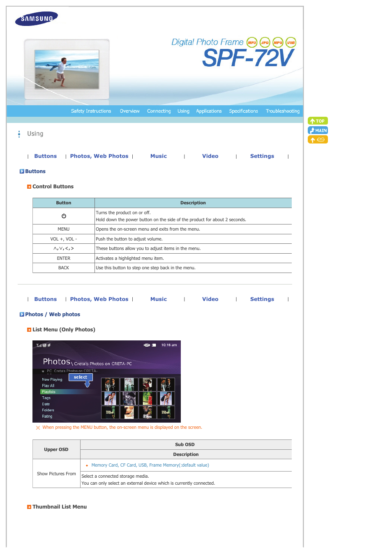Click the 'Upper OSD' header cell

[56, 450]
